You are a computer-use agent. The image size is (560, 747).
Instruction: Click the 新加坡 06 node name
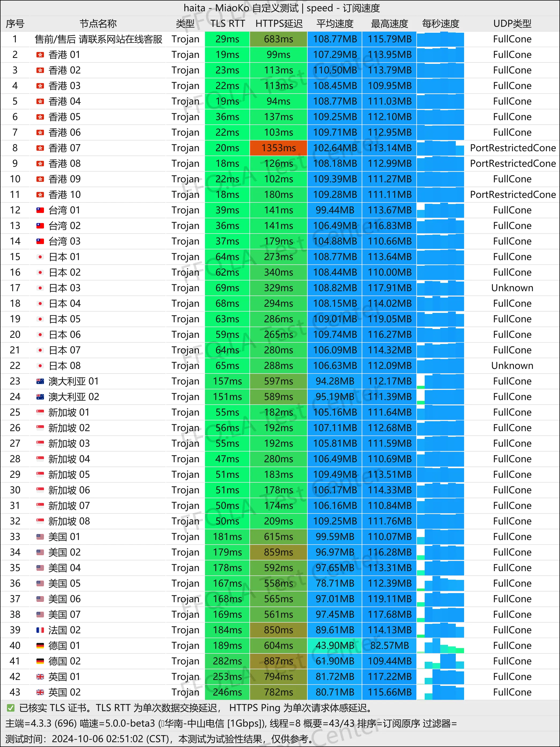tap(69, 490)
